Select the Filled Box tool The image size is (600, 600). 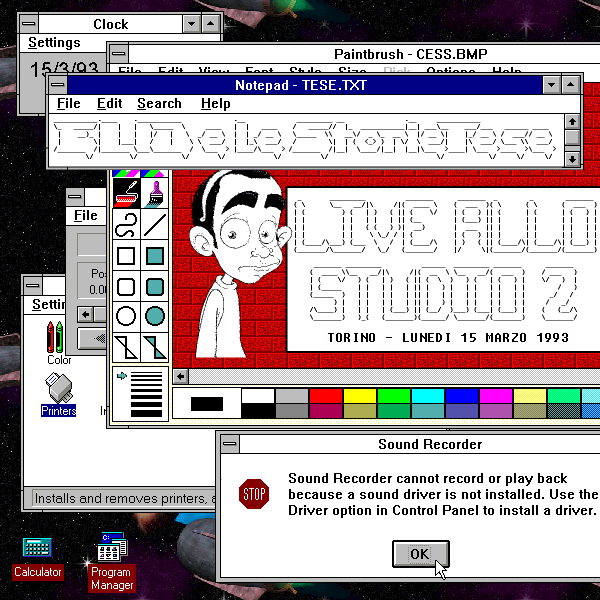pyautogui.click(x=155, y=256)
